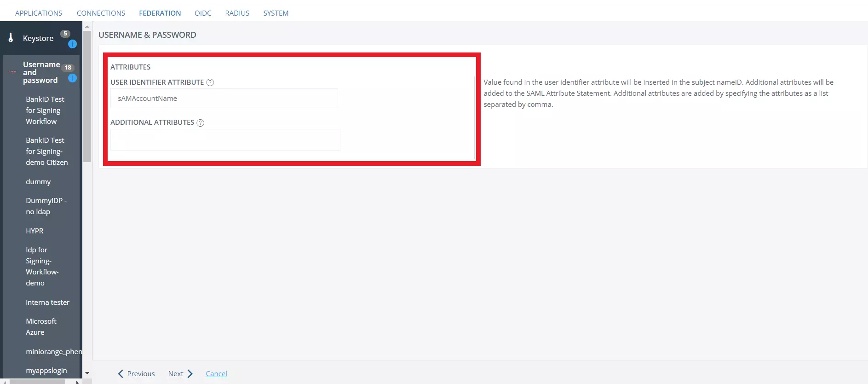Viewport: 868px width, 384px height.
Task: Go to Previous step
Action: coord(136,373)
